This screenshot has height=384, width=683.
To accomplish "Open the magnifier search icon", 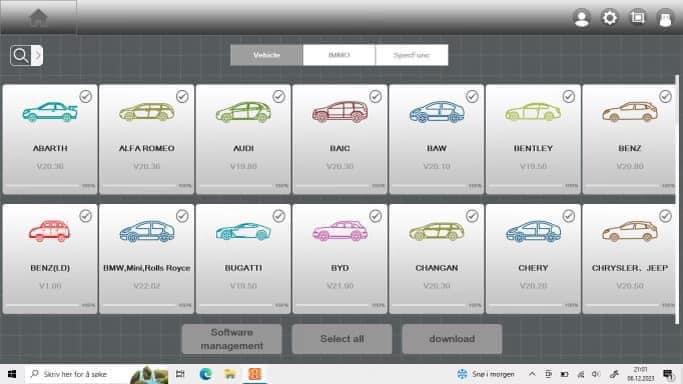I will (20, 55).
